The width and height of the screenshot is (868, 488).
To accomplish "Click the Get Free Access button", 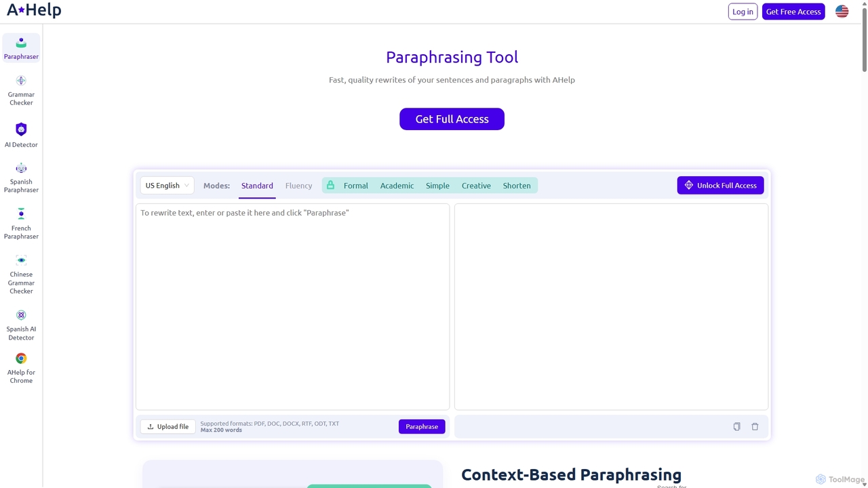I will [793, 12].
